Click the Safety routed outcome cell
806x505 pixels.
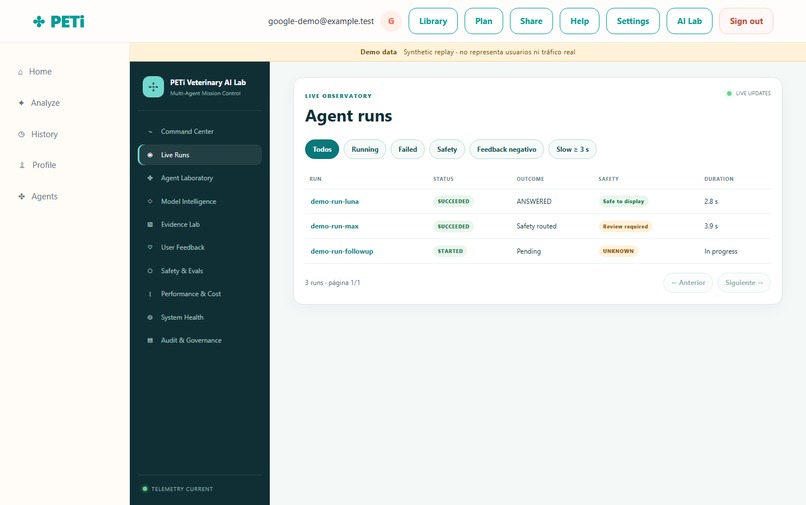click(x=537, y=226)
